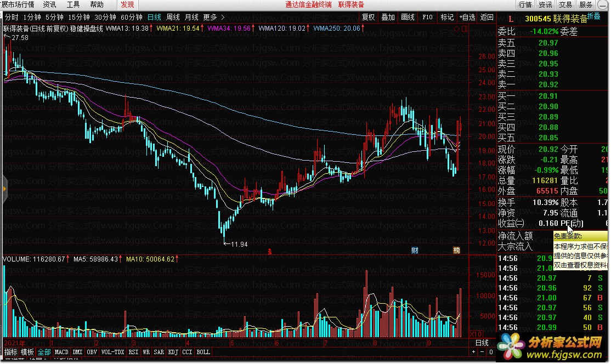Click the X10 volume scale label

click(476, 334)
